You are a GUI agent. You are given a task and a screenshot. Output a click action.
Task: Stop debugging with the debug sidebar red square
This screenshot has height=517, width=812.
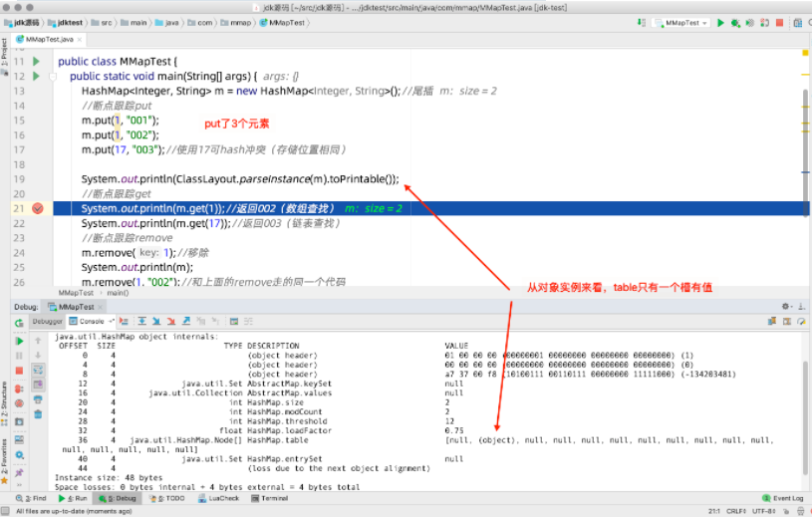[x=19, y=371]
